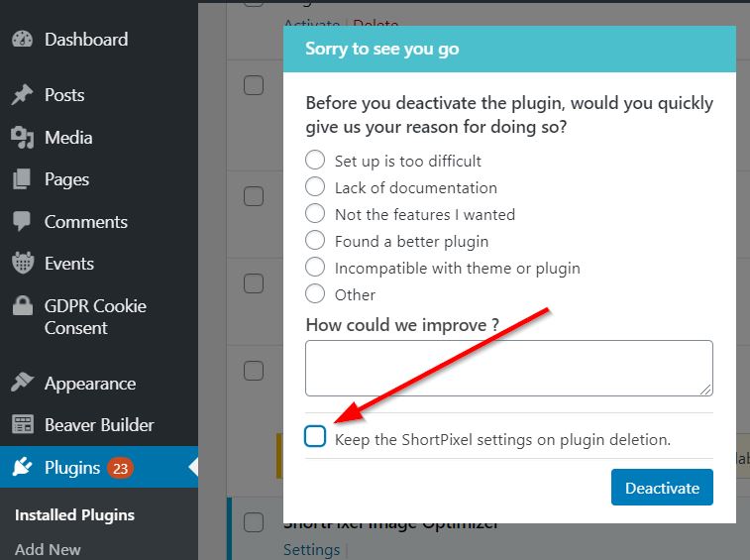Click the Events calendar icon

[22, 264]
